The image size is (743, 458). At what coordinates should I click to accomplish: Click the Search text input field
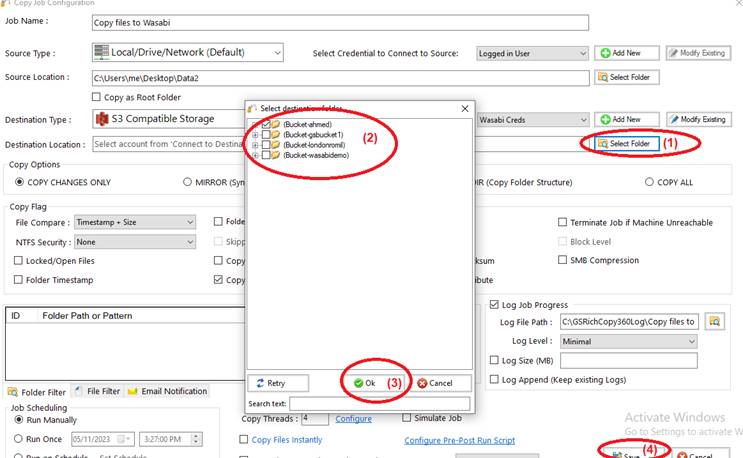pyautogui.click(x=379, y=403)
